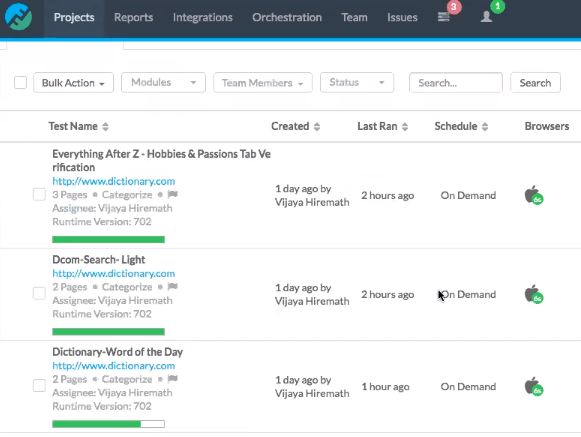
Task: Click the Browsers column header
Action: 547,126
